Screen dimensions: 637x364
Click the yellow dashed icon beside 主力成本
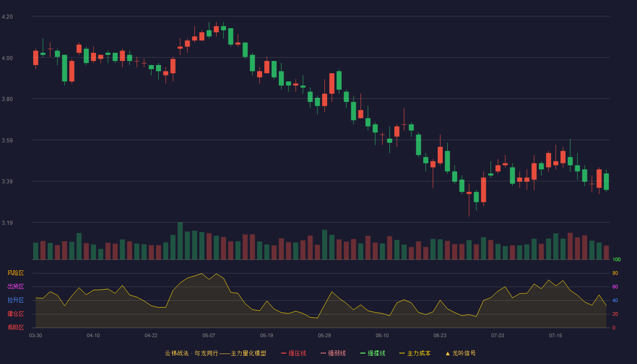point(402,353)
